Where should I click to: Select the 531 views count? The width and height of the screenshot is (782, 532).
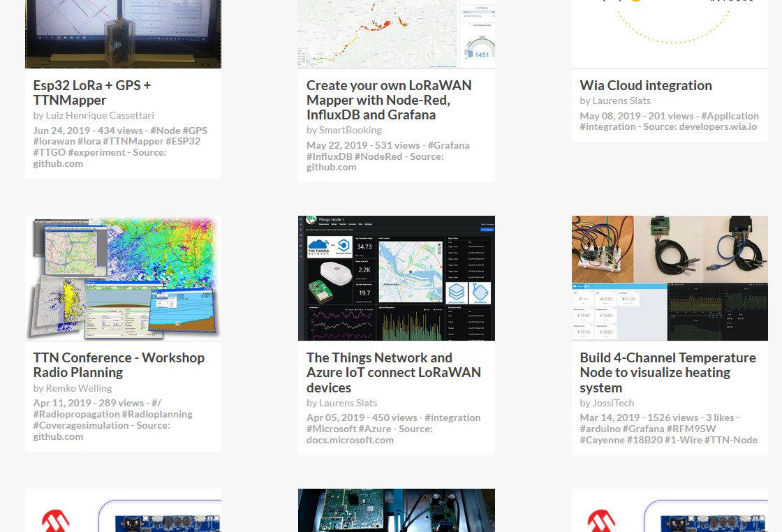tap(397, 145)
